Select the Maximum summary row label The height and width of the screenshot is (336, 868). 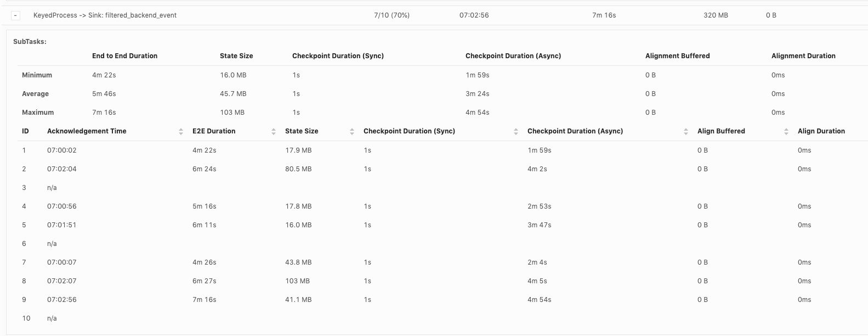click(38, 113)
